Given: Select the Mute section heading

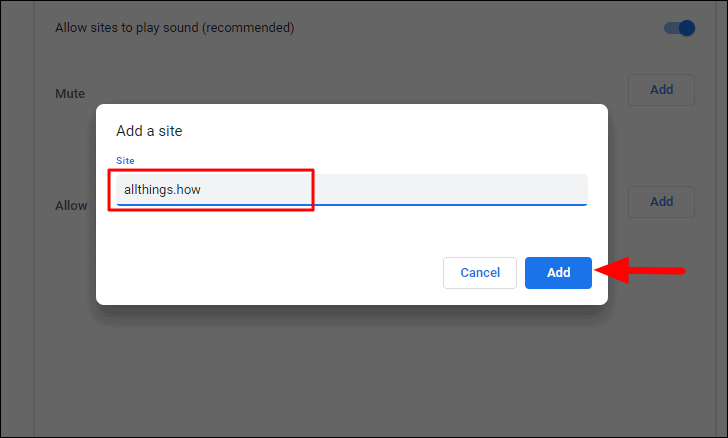Looking at the screenshot, I should pyautogui.click(x=70, y=94).
